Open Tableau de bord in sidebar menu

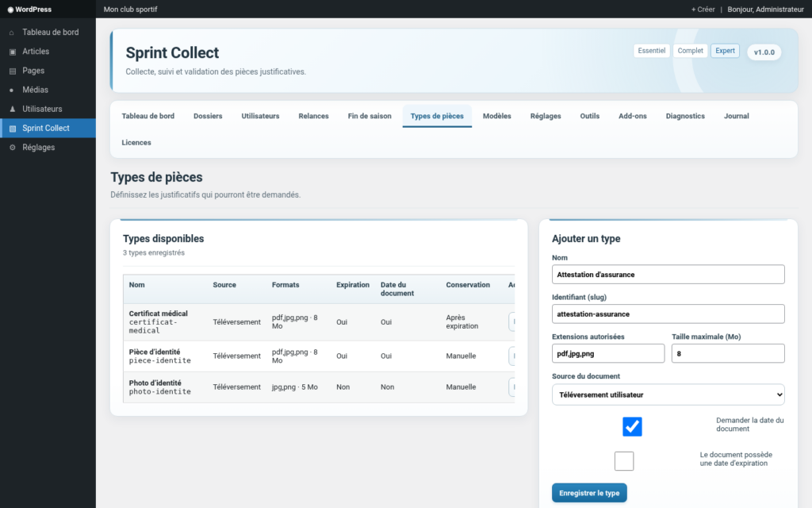(48, 32)
